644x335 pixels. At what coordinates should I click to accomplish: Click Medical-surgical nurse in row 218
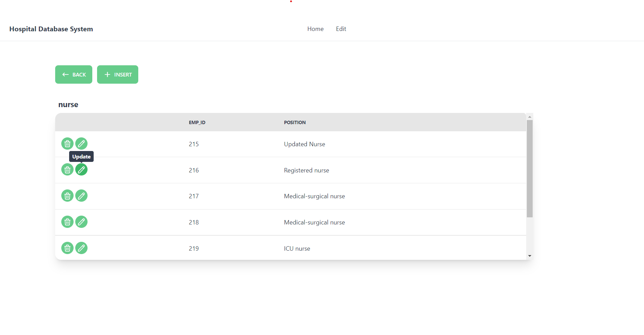point(314,222)
